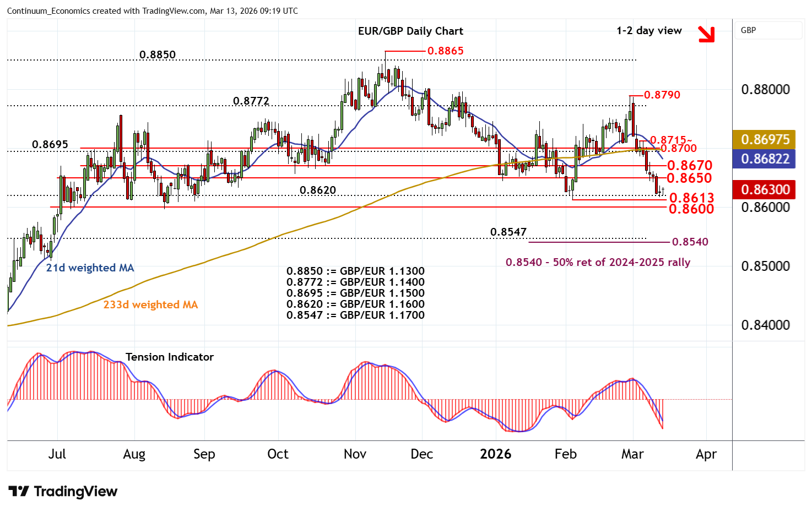Viewport: 812px width, 512px height.
Task: Click the TradingView logo icon
Action: 19,491
